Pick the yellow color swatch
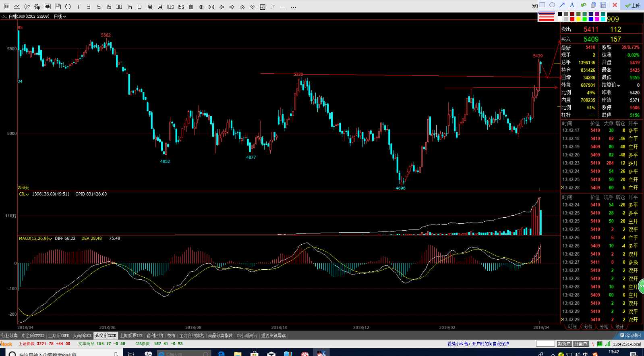This screenshot has height=356, width=644. coord(578,19)
